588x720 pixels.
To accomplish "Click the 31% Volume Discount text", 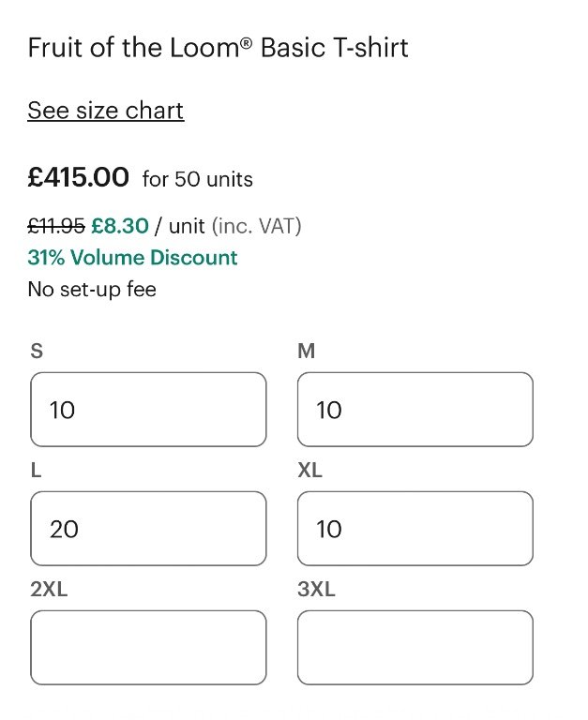I will (x=132, y=258).
